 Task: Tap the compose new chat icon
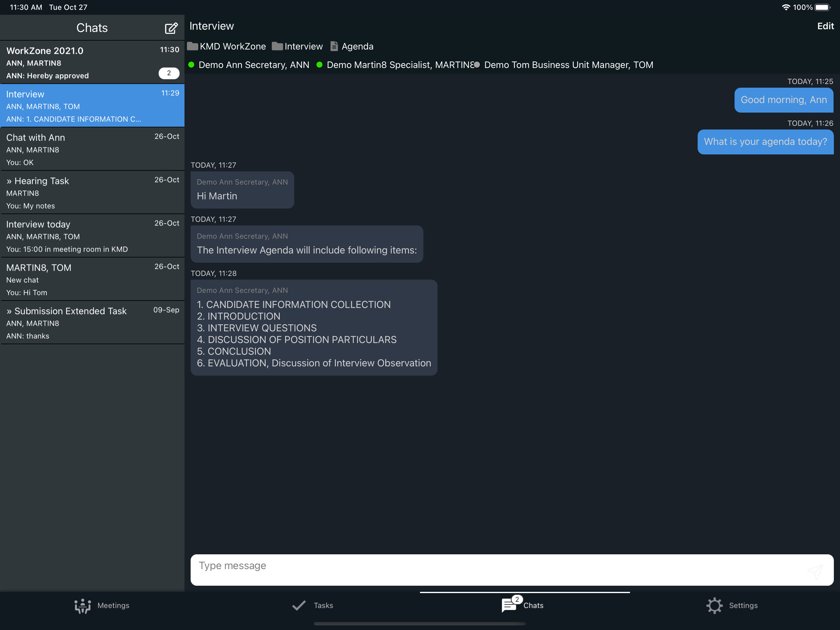click(171, 28)
